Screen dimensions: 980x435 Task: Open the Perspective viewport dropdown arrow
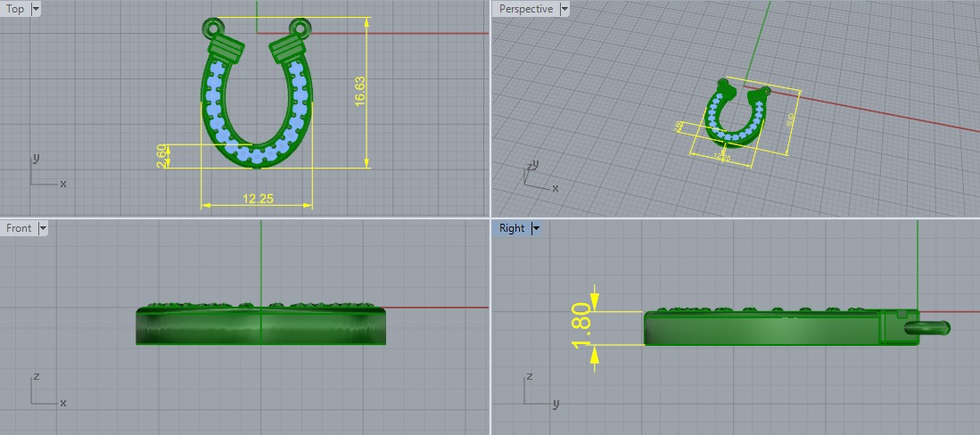564,9
